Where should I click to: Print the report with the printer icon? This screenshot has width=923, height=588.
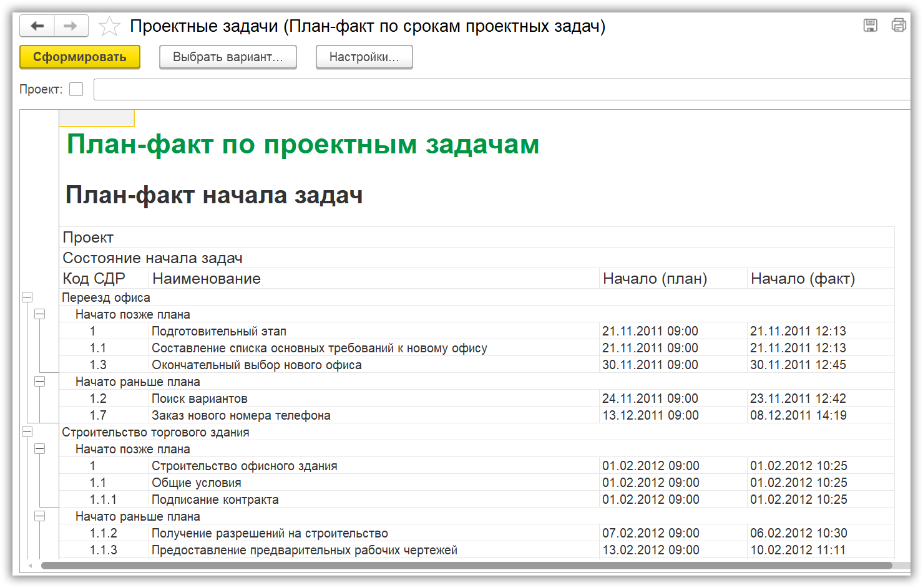899,26
